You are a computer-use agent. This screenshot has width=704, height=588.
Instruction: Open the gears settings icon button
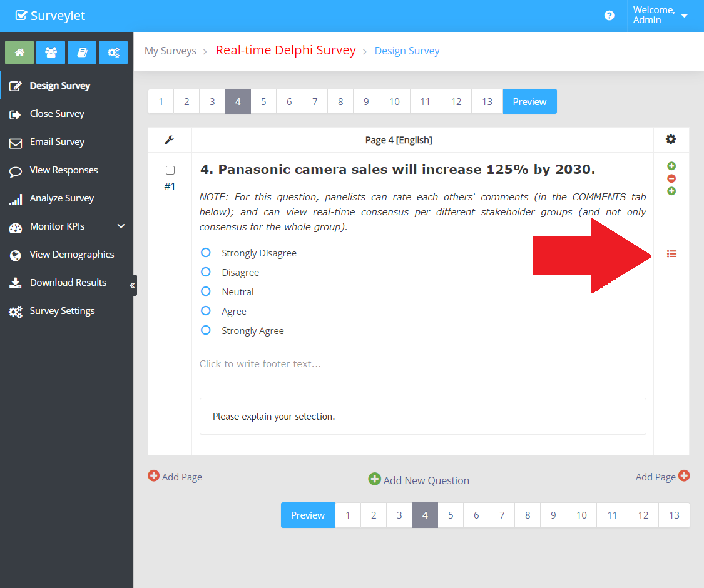[113, 53]
